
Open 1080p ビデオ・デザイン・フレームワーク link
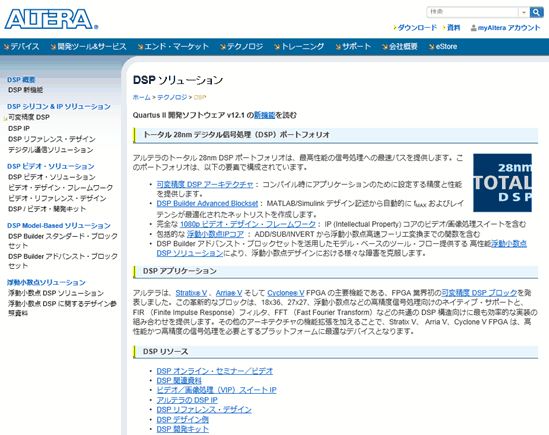click(x=248, y=224)
